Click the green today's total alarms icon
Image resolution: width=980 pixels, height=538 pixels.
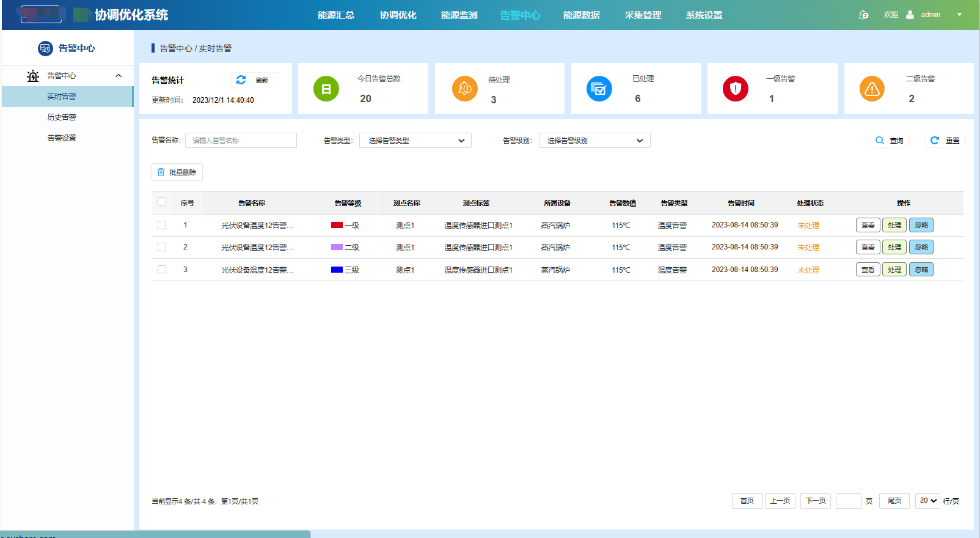click(x=326, y=89)
